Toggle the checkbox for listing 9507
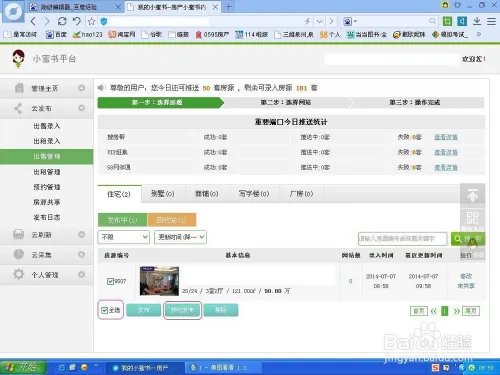Screen dimensions: 500x375 click(x=110, y=281)
